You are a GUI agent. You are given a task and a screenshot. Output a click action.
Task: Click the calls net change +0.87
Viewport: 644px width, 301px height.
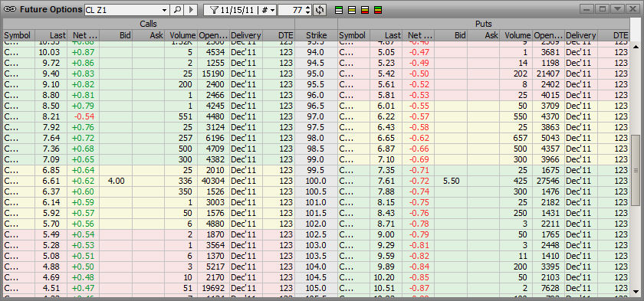click(x=84, y=53)
